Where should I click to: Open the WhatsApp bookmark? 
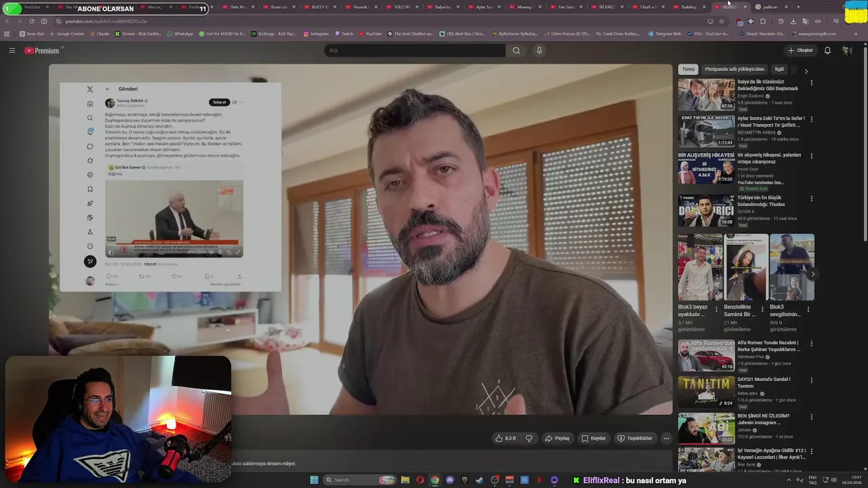pyautogui.click(x=179, y=34)
